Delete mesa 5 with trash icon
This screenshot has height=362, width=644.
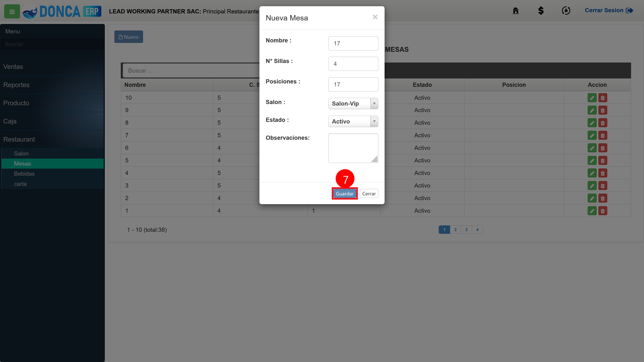[x=603, y=160]
